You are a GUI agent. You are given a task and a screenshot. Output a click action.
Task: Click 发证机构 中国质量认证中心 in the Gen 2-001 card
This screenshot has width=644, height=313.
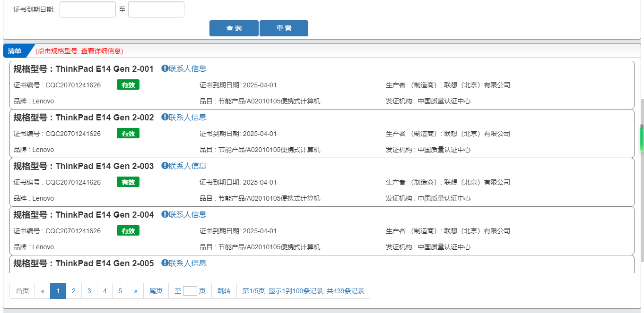(428, 102)
